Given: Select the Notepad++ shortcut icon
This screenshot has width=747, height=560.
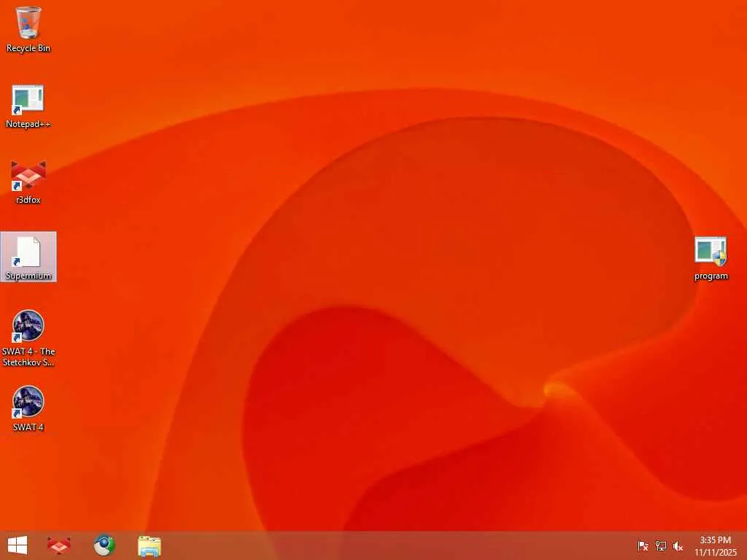Looking at the screenshot, I should click(28, 106).
